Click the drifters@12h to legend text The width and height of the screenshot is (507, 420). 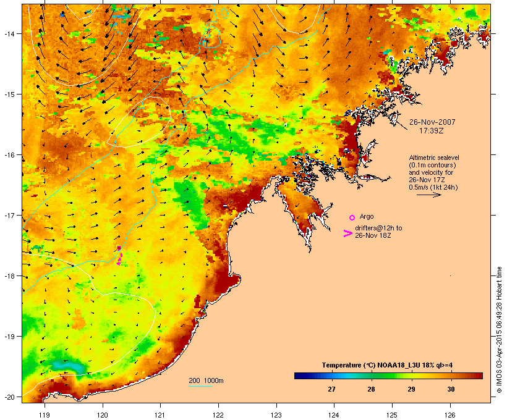click(378, 228)
